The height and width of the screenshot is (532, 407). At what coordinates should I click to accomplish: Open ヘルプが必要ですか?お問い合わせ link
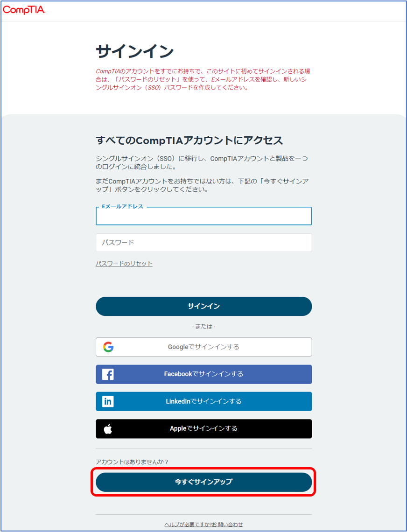(203, 525)
